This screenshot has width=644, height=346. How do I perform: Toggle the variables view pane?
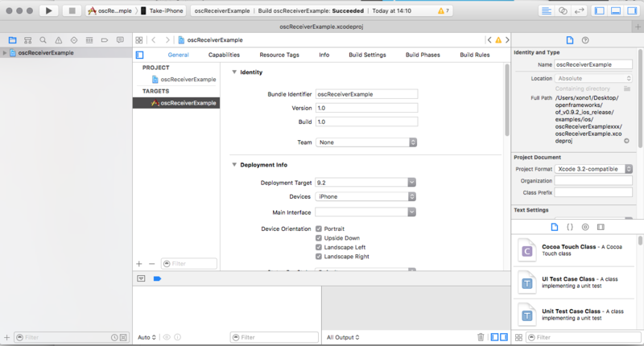pos(494,337)
